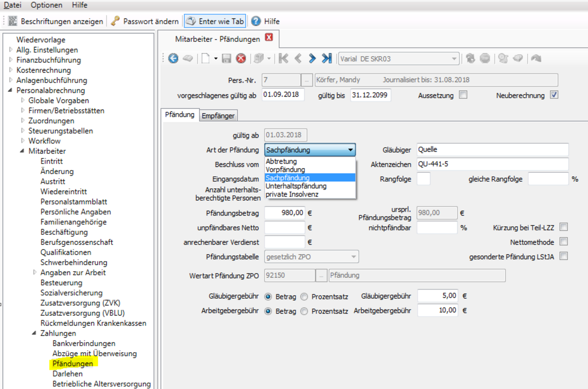Click the Pers.-Nr. lookup ellipsis button
The width and height of the screenshot is (588, 389).
pos(307,80)
